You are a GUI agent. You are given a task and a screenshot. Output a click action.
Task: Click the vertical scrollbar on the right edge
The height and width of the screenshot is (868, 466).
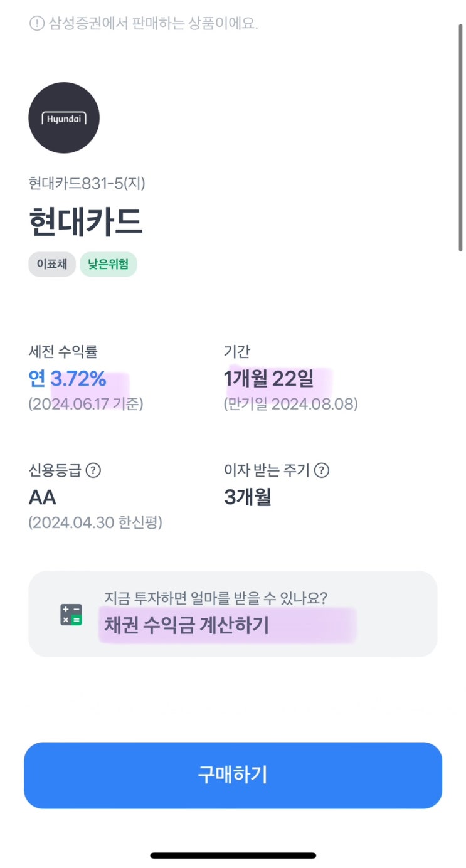click(x=461, y=138)
